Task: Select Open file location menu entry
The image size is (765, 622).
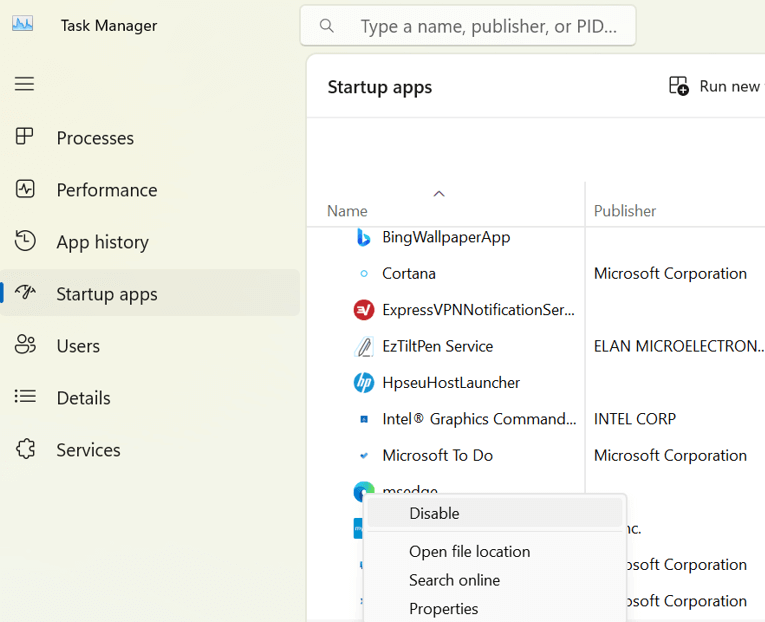Action: 469,551
